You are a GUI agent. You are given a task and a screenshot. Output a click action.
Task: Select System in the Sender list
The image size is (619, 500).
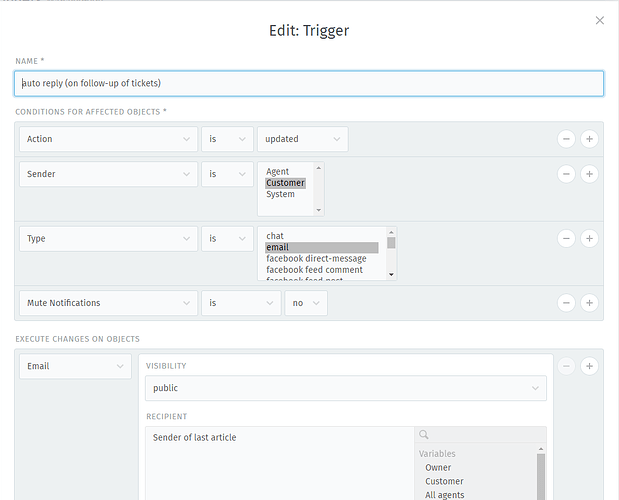pyautogui.click(x=280, y=194)
